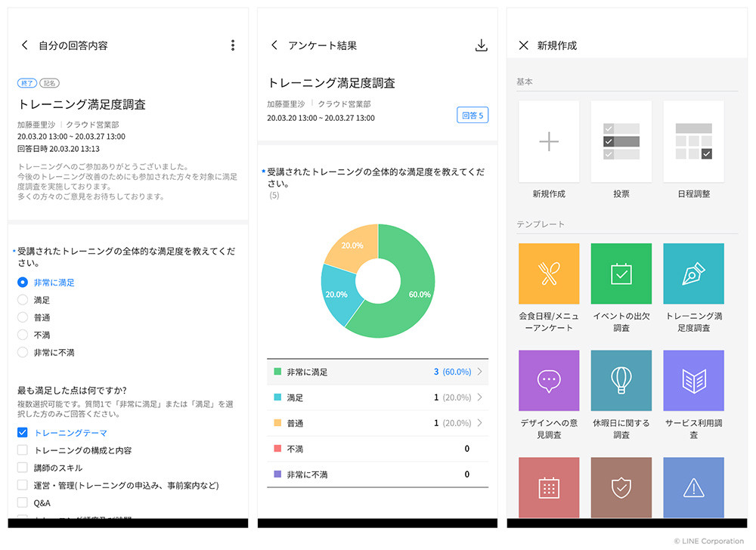This screenshot has height=550, width=756.
Task: Open the blue warning triangle template
Action: [693, 487]
